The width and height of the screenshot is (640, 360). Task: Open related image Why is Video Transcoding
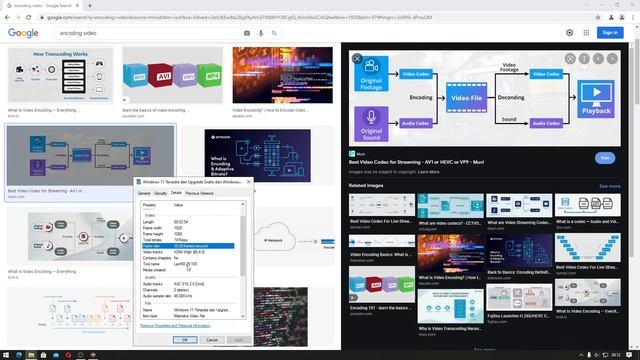tap(450, 306)
